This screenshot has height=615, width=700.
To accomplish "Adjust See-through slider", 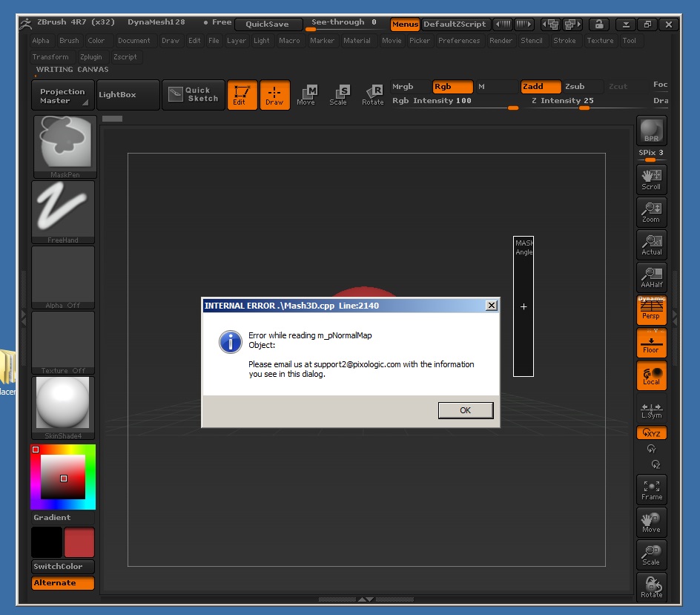I will pyautogui.click(x=346, y=24).
